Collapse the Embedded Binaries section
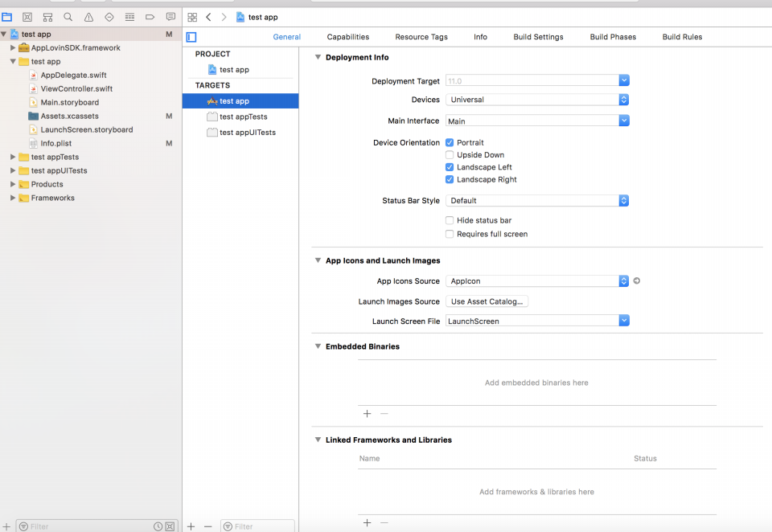Screen dimensions: 772x532 point(318,346)
